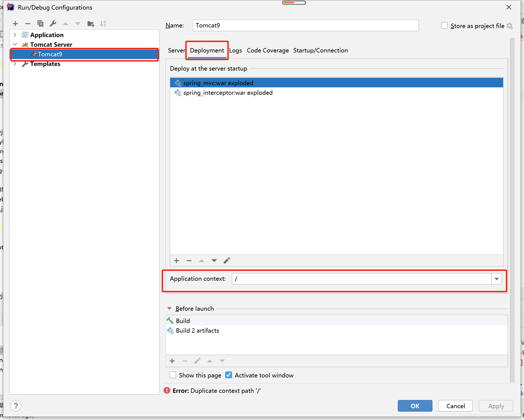Expand the Application tree node
524x420 pixels.
[x=15, y=35]
